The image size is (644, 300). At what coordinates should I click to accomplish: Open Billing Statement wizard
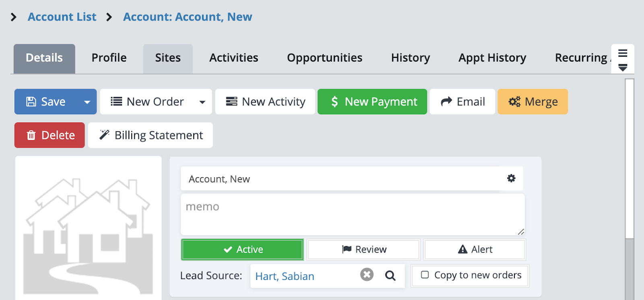pos(151,135)
